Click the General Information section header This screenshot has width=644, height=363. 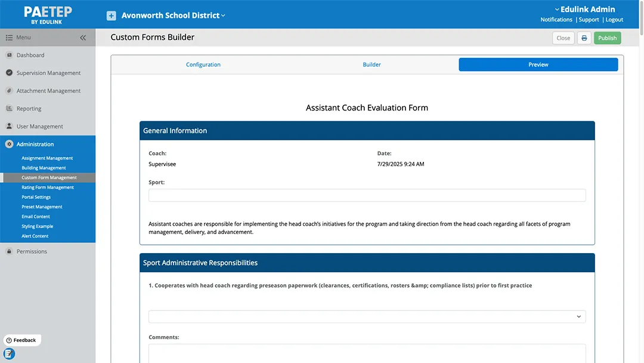coord(367,131)
